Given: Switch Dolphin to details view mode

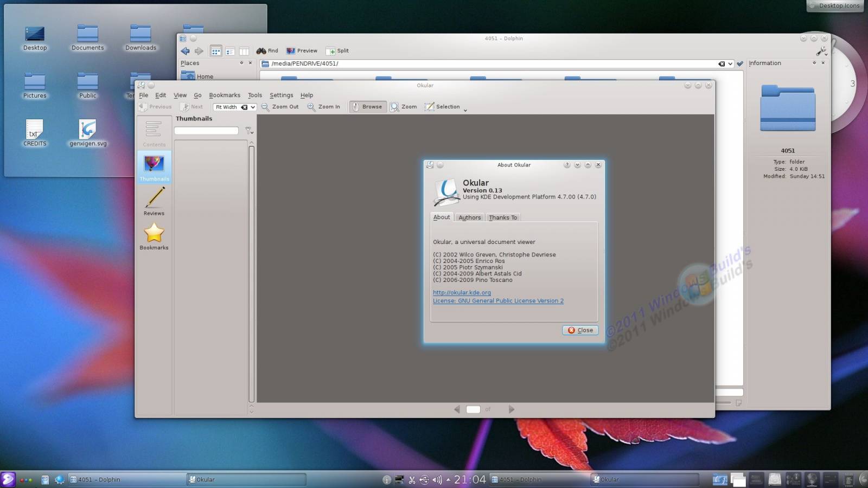Looking at the screenshot, I should (230, 52).
